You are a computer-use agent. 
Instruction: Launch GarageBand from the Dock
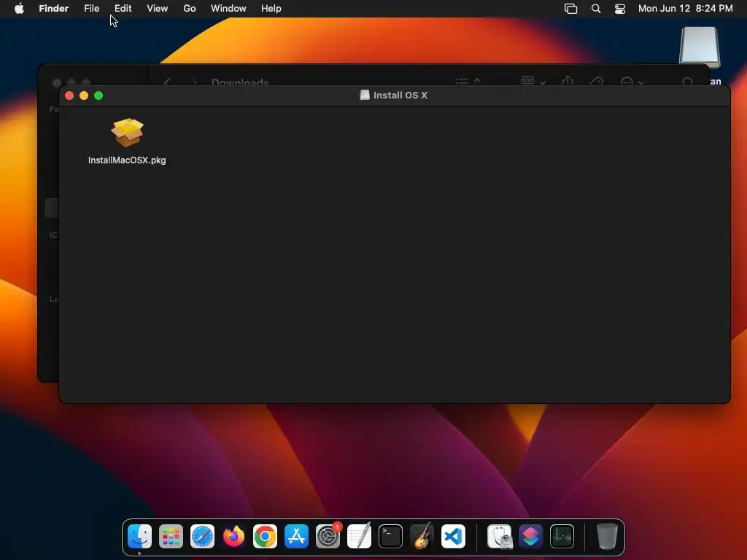[422, 536]
